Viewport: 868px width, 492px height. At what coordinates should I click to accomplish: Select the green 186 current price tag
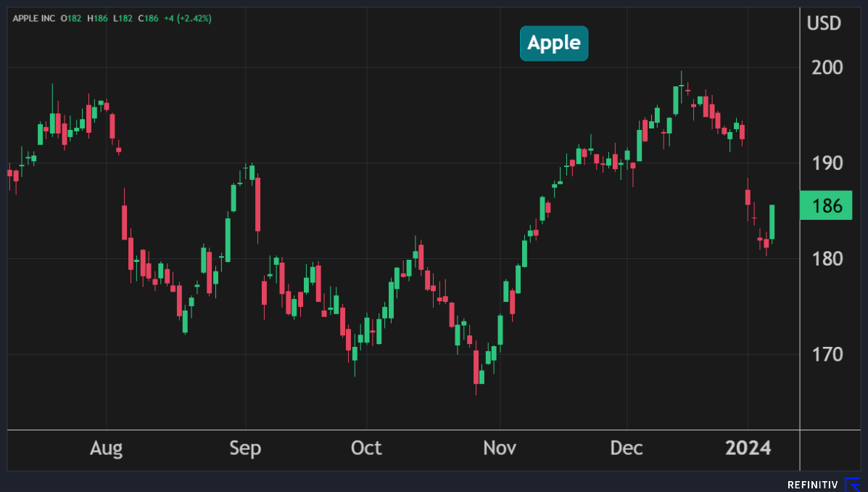[x=826, y=206]
